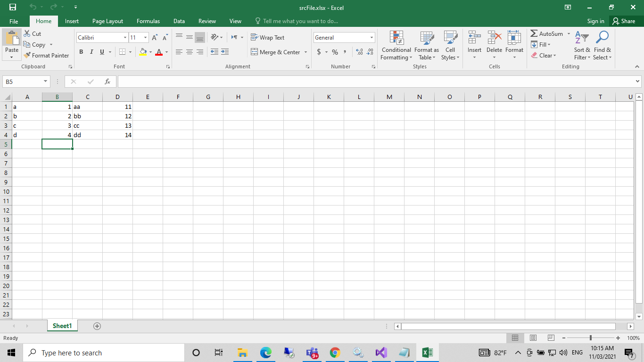644x362 pixels.
Task: Open the General number format dropdown
Action: pyautogui.click(x=372, y=38)
